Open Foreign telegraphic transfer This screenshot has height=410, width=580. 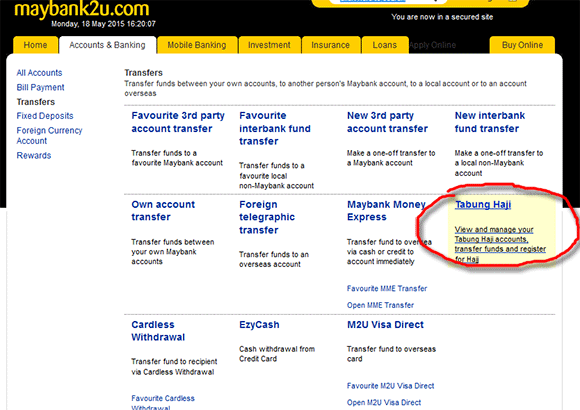coord(267,217)
